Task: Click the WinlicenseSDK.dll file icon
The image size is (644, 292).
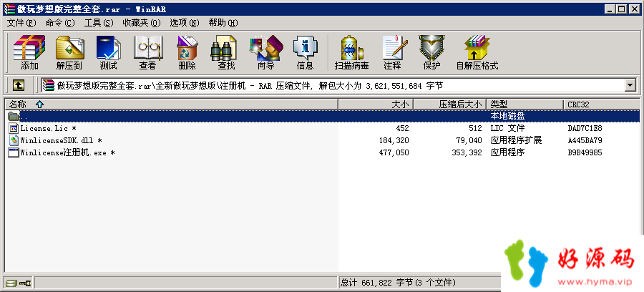Action: pyautogui.click(x=14, y=140)
